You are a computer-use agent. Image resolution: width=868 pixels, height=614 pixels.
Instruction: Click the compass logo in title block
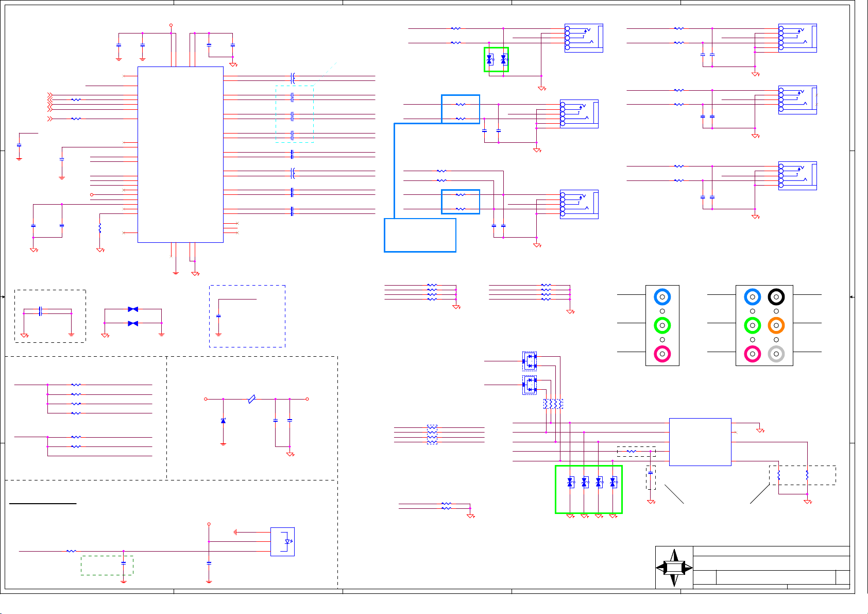click(674, 568)
